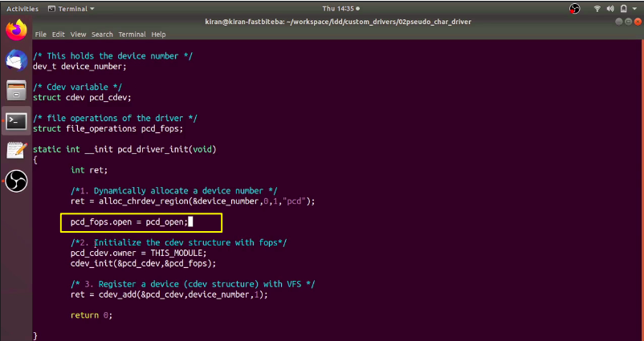Open the Help menu
Screen dimensions: 644x341
[x=158, y=35]
